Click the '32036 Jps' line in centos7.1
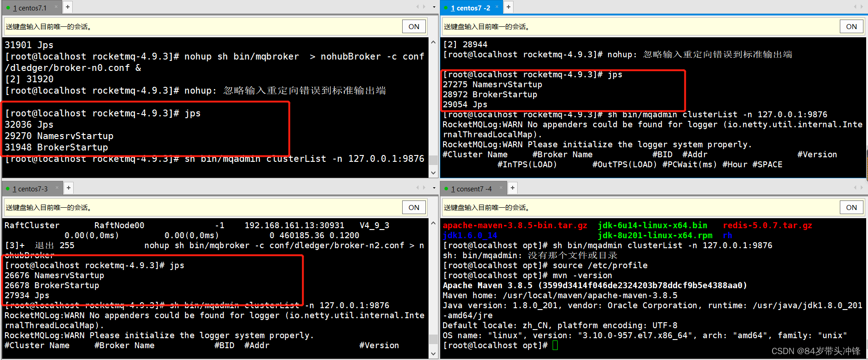 pos(29,125)
